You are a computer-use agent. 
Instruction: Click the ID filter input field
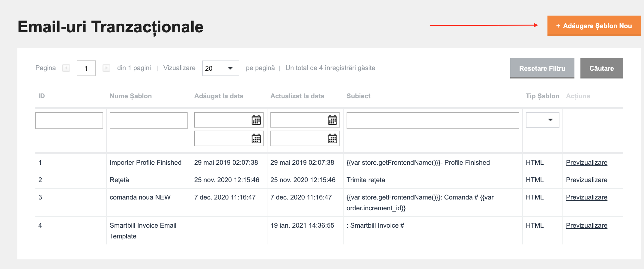point(69,120)
